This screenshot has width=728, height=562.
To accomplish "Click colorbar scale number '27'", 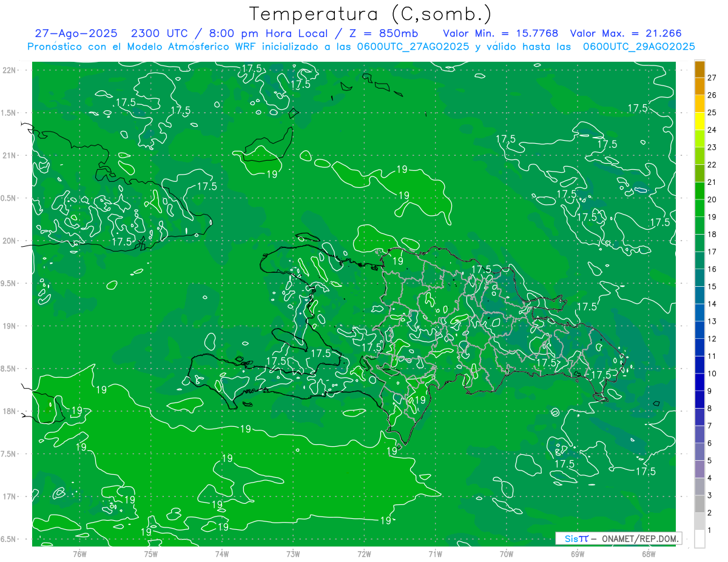I will (x=712, y=78).
